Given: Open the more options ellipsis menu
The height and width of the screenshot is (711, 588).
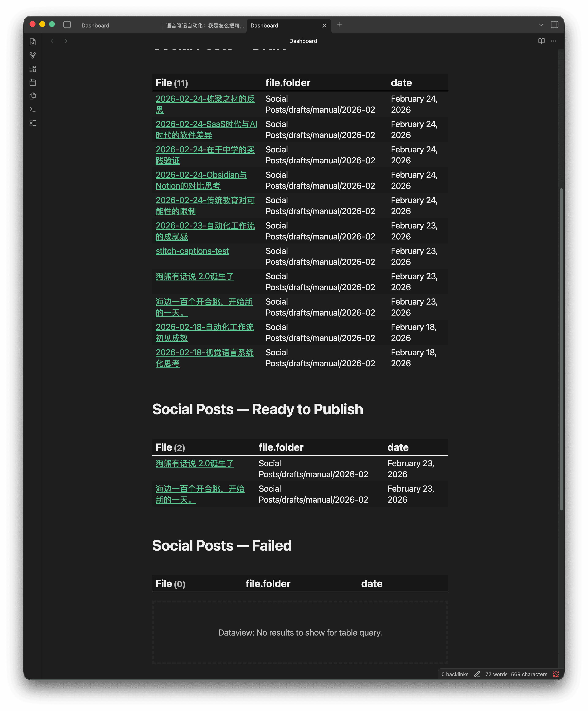Looking at the screenshot, I should point(554,41).
